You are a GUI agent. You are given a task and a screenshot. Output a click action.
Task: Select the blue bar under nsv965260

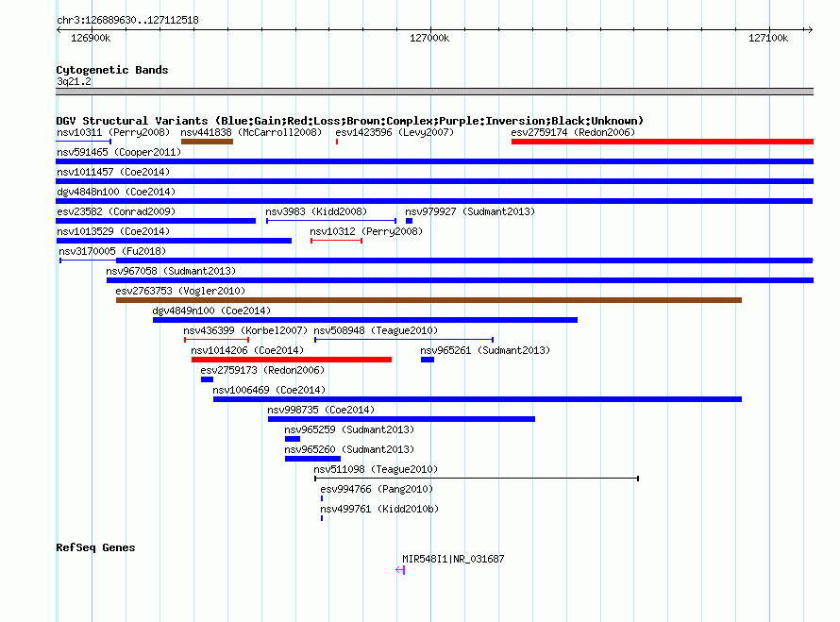[x=312, y=459]
